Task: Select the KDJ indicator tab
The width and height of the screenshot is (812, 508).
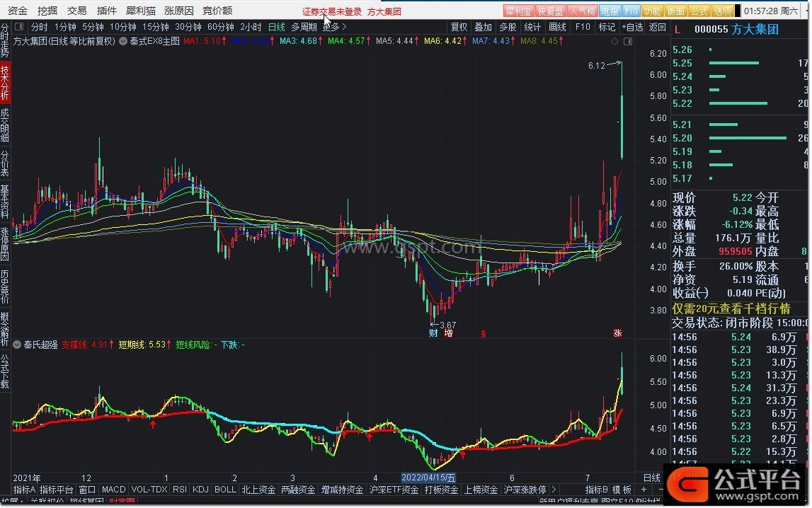Action: click(200, 490)
